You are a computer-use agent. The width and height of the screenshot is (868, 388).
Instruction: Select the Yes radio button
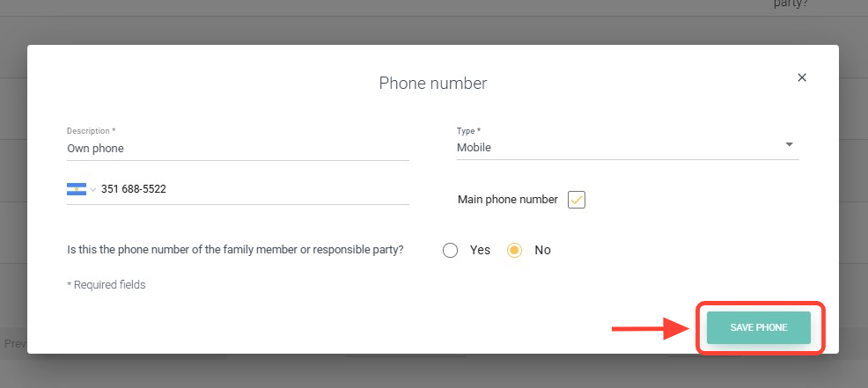pos(451,250)
